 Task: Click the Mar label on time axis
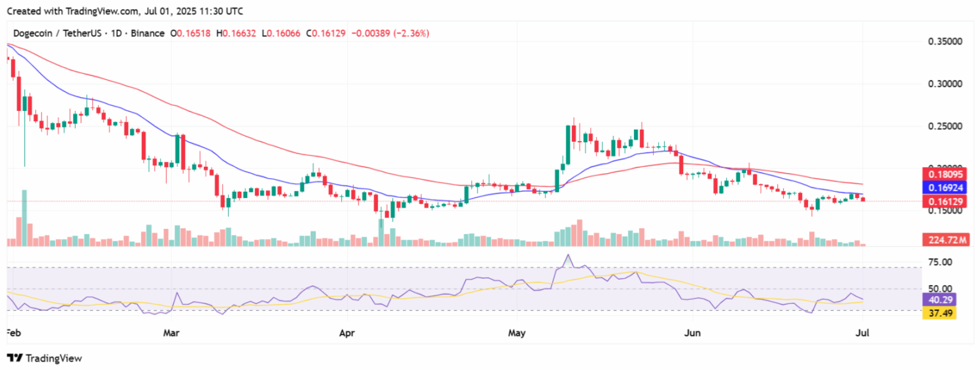(171, 333)
